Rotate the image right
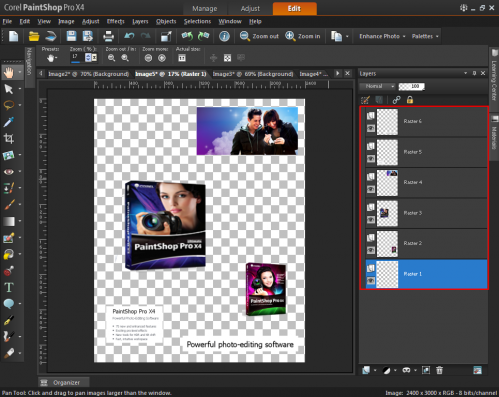The image size is (499, 397). (x=203, y=36)
